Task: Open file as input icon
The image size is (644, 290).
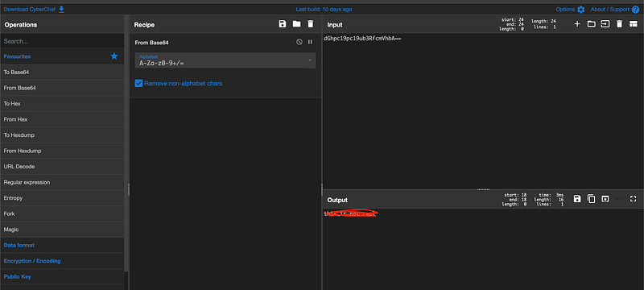Action: click(x=605, y=24)
